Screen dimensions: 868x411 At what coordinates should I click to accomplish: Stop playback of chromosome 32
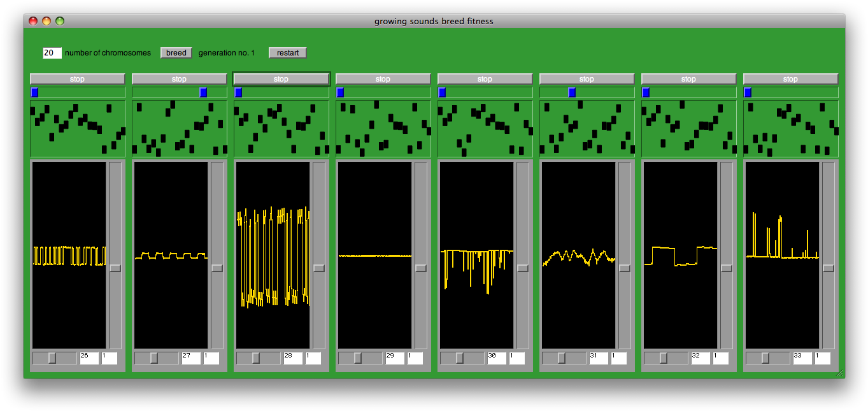688,78
